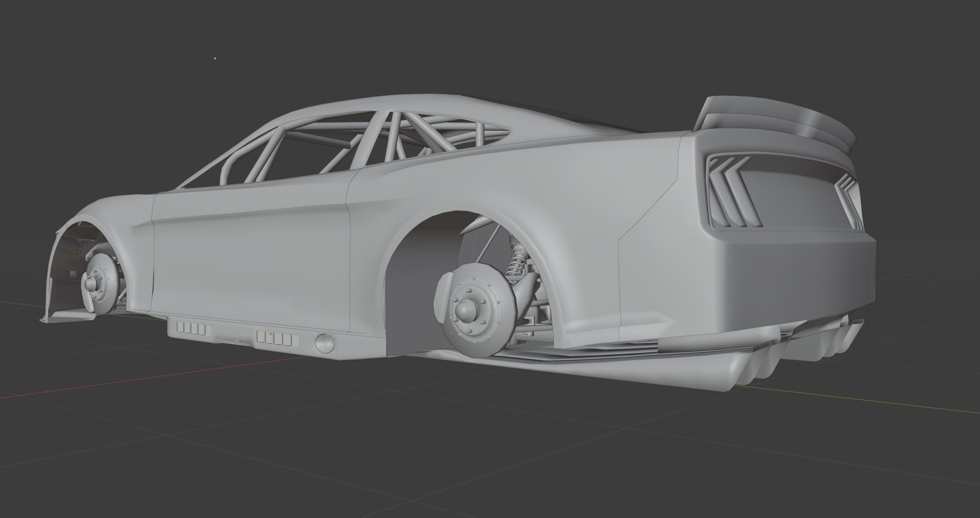Click the small blue point above the car
Image resolution: width=980 pixels, height=518 pixels.
(x=215, y=58)
